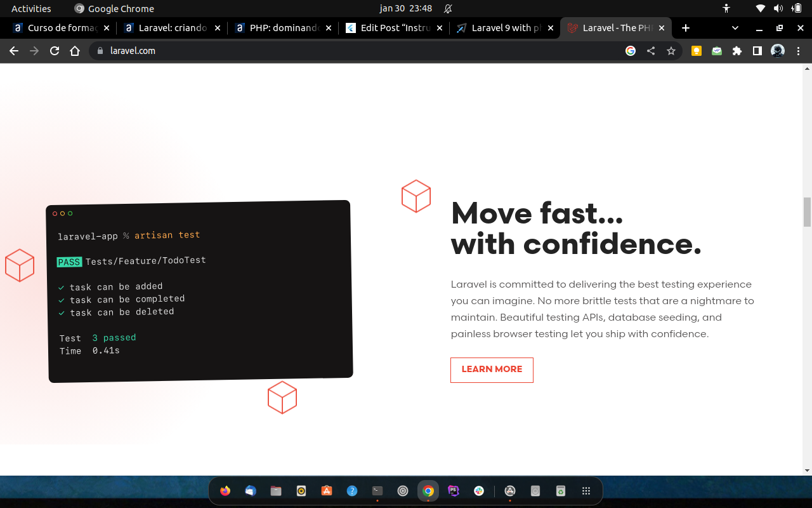Open Chrome's three-dot menu
Image resolution: width=812 pixels, height=508 pixels.
[798, 51]
